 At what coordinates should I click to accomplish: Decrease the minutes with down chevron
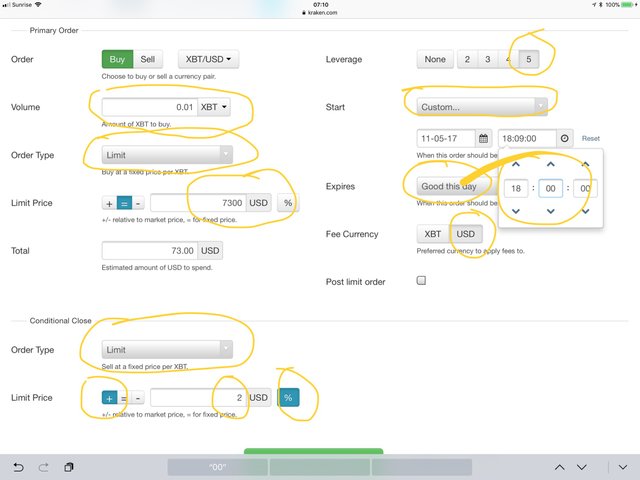coord(551,211)
